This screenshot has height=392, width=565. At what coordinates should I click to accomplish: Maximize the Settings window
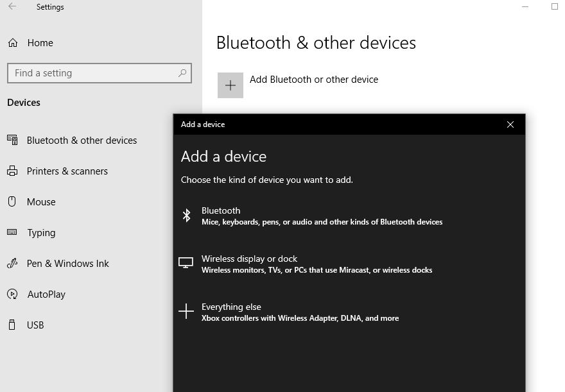click(555, 6)
